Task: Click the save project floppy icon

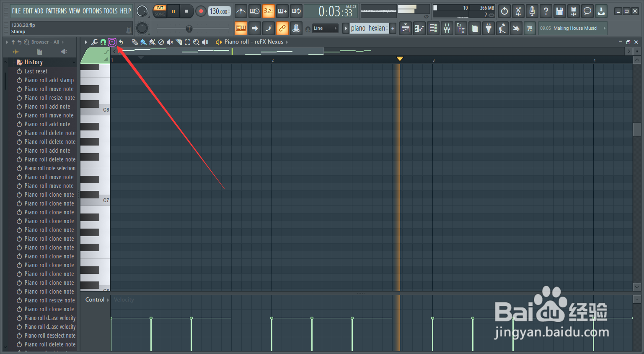Action: pos(560,11)
